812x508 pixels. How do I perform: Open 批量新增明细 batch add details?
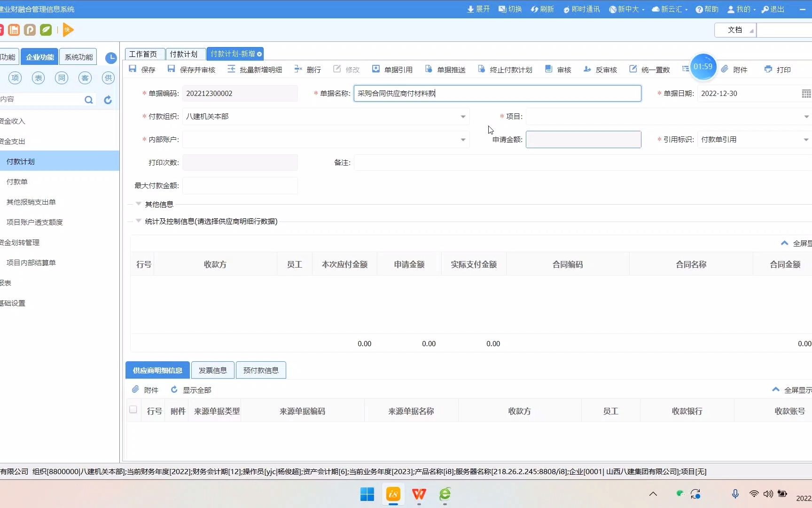(255, 70)
